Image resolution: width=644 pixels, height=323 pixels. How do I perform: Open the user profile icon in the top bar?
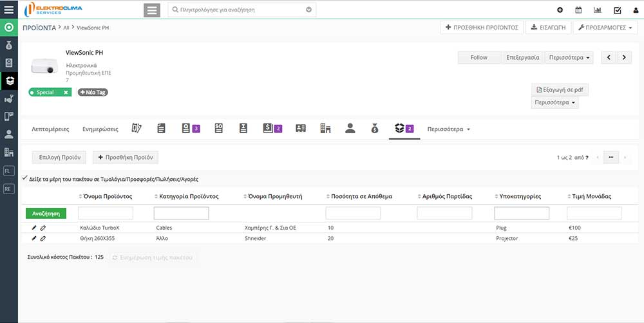636,10
